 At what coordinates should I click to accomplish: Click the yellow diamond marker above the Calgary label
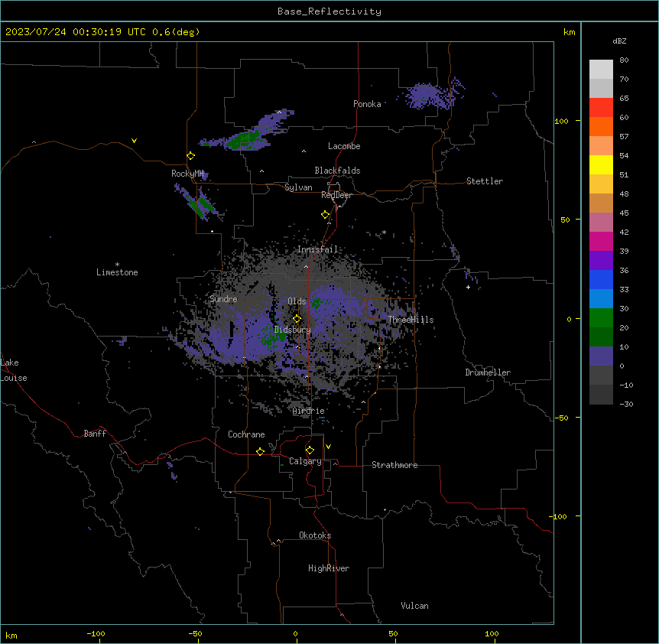[310, 450]
